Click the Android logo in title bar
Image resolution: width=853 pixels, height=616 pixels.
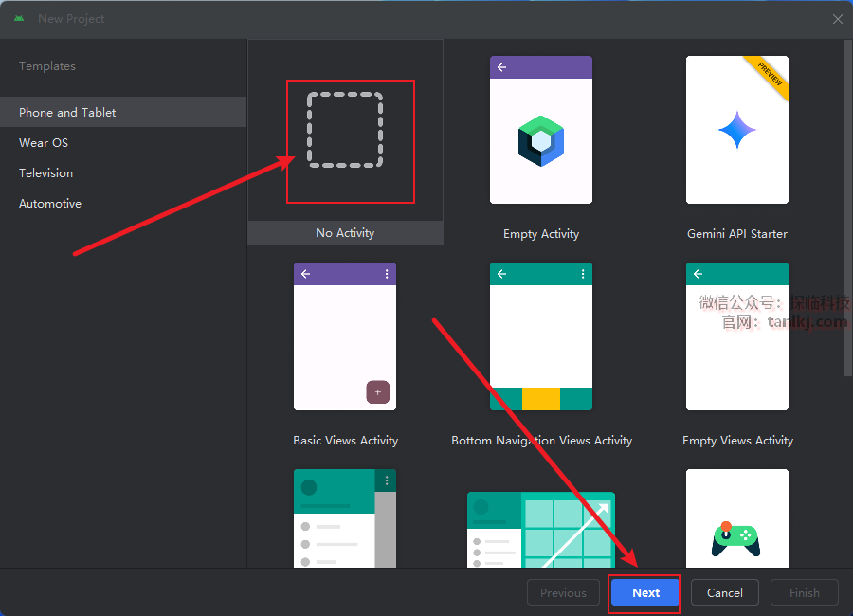tap(19, 19)
